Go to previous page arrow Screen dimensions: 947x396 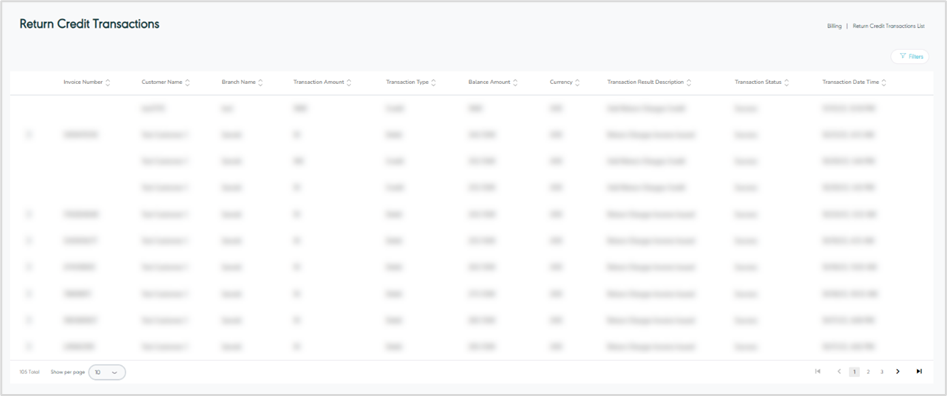tap(839, 372)
